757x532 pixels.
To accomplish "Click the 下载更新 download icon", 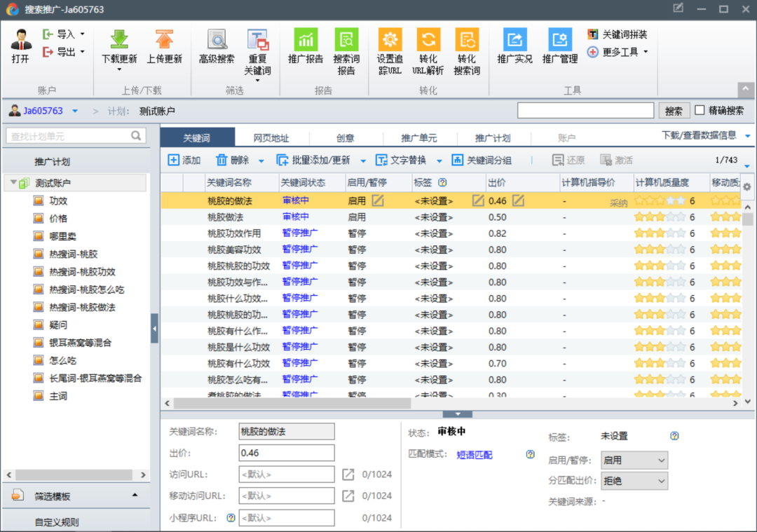I will pos(119,39).
